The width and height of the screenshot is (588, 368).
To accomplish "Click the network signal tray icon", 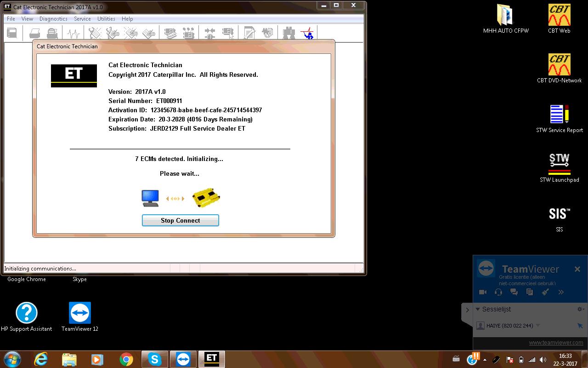I will 532,360.
